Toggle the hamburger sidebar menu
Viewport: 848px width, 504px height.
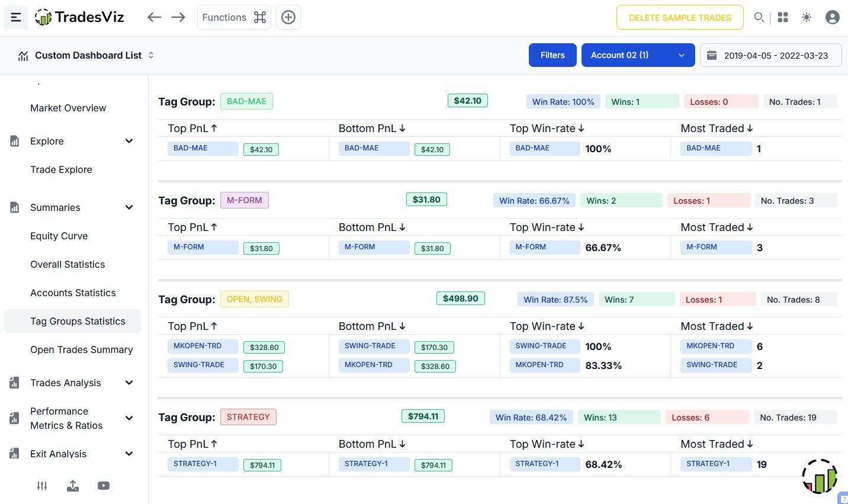16,17
